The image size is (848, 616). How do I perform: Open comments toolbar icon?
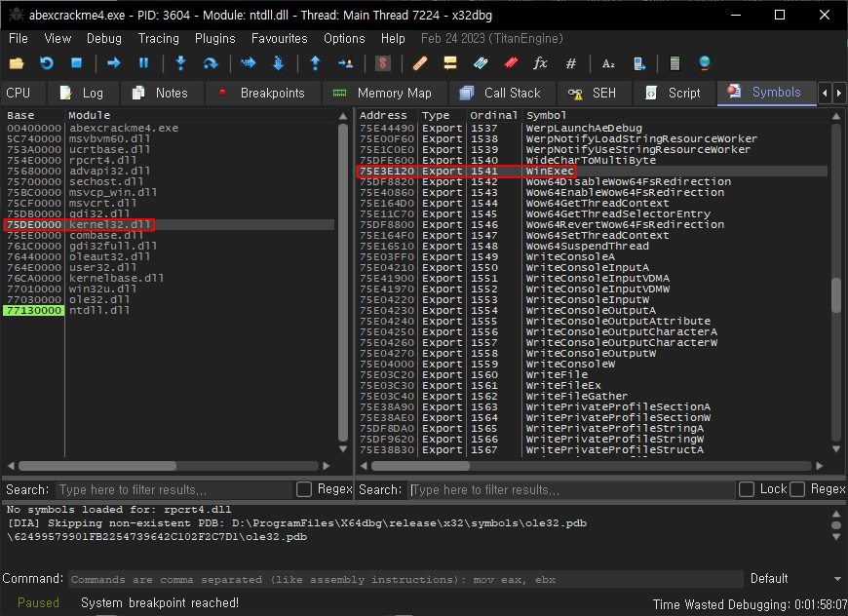coord(450,63)
